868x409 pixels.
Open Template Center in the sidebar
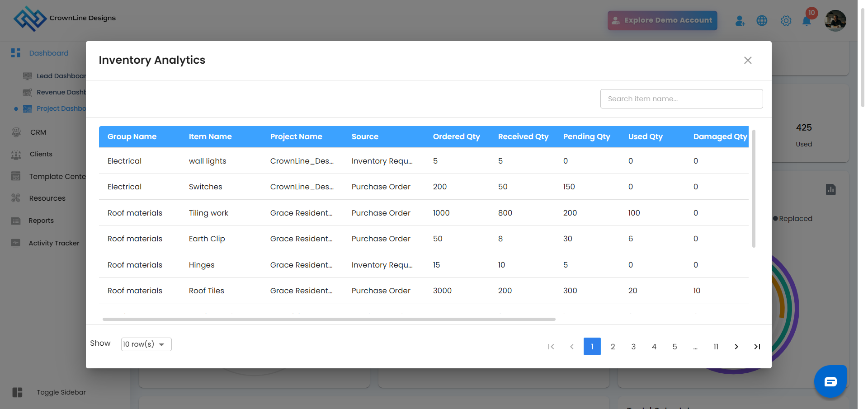coord(57,176)
